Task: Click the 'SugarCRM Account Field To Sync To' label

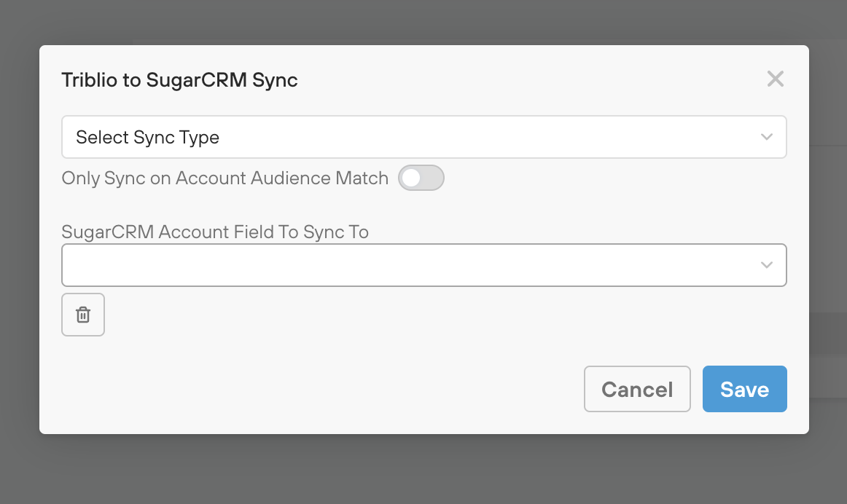Action: pos(215,232)
